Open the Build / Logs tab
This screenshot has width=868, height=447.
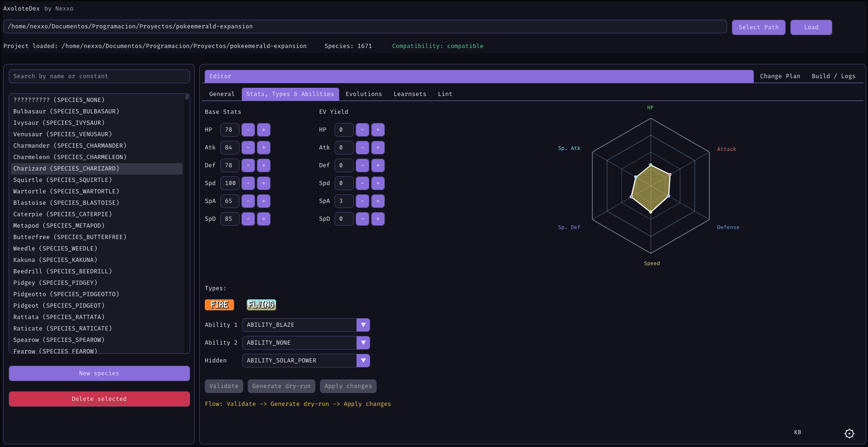[x=834, y=76]
